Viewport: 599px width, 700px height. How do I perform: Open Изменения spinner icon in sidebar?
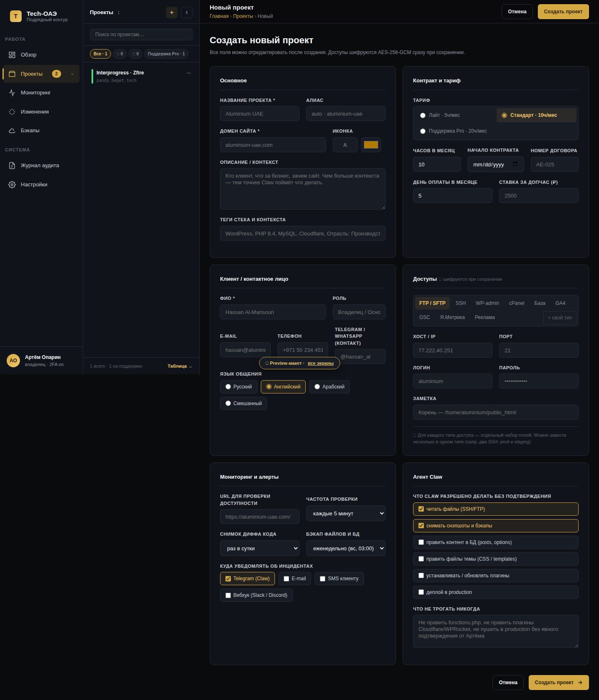[12, 112]
